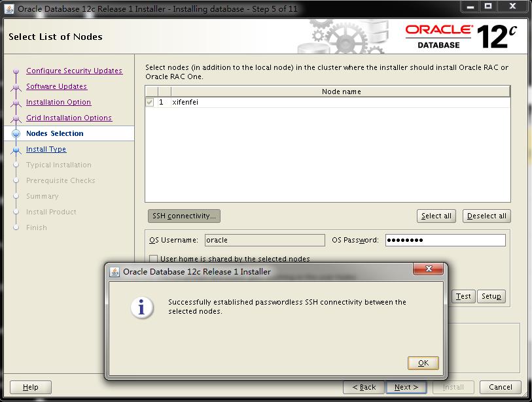Click the Install Type step bullet
This screenshot has height=402, width=532.
16,150
